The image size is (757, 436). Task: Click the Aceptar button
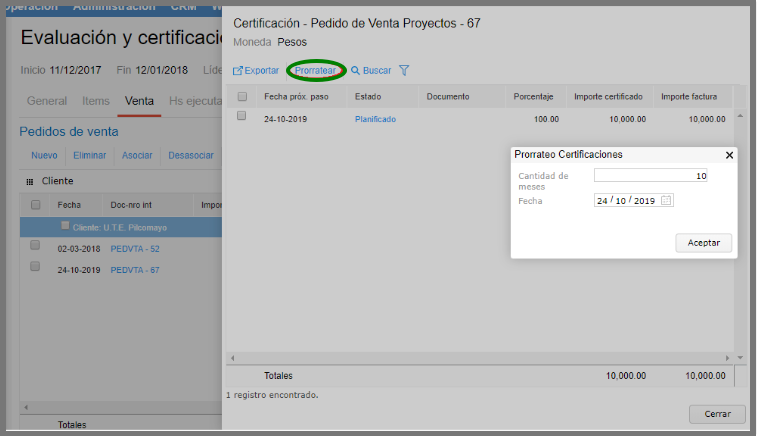(703, 243)
